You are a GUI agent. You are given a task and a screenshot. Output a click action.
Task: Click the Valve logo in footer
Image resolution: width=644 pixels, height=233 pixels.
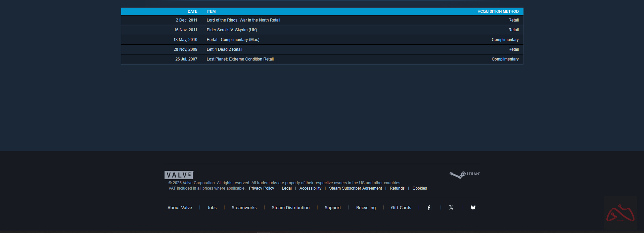[x=179, y=175]
